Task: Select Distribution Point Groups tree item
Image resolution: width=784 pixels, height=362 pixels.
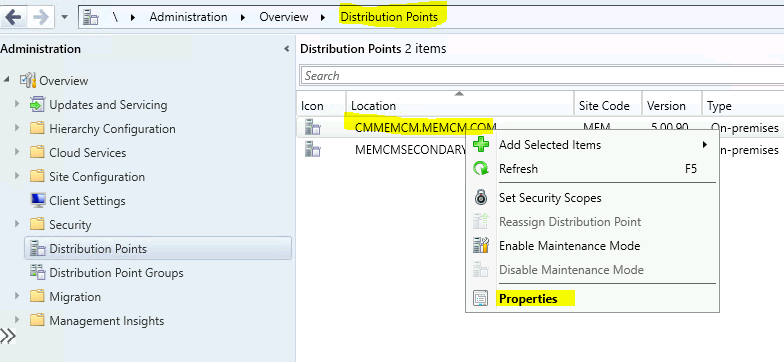Action: click(x=116, y=272)
